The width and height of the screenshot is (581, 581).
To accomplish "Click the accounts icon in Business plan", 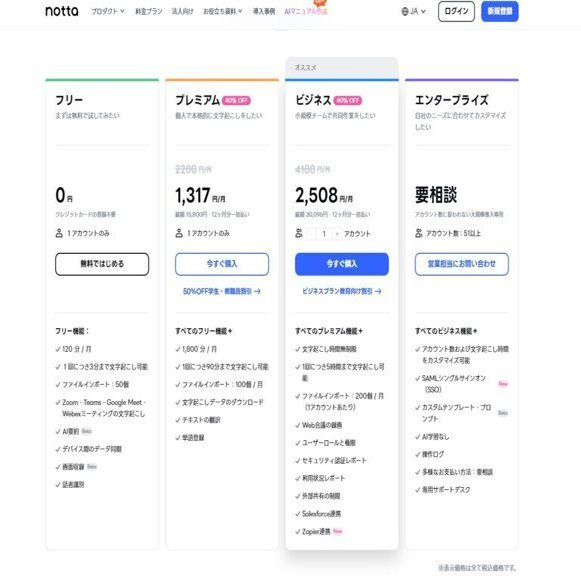I will click(299, 233).
